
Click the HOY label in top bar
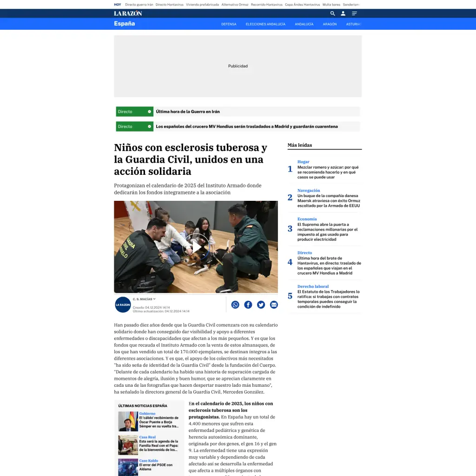[x=118, y=5]
